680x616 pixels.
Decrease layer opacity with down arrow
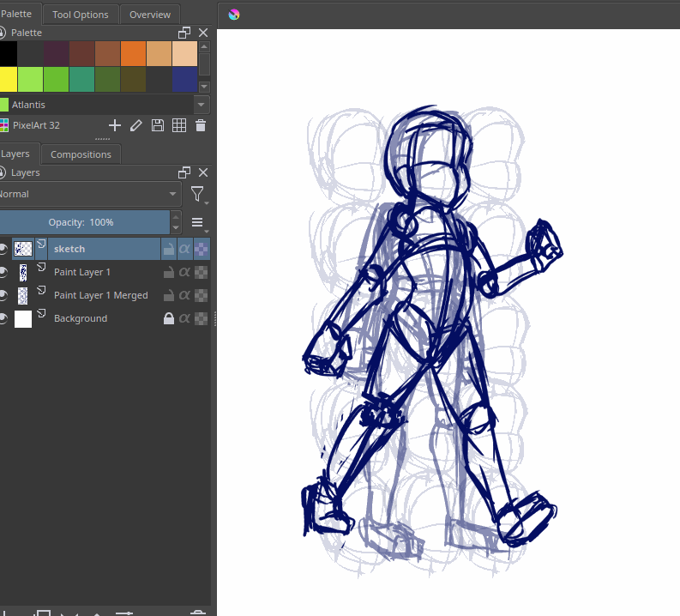click(176, 227)
